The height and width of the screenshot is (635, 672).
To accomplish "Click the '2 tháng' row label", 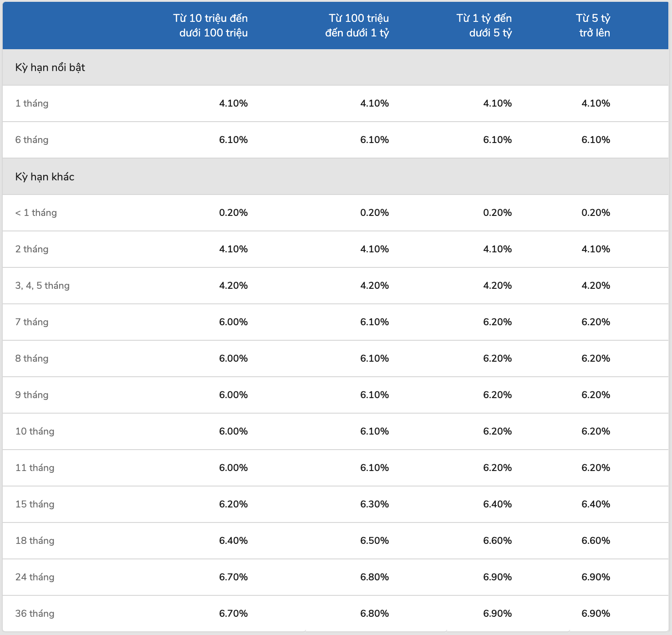I will click(32, 249).
